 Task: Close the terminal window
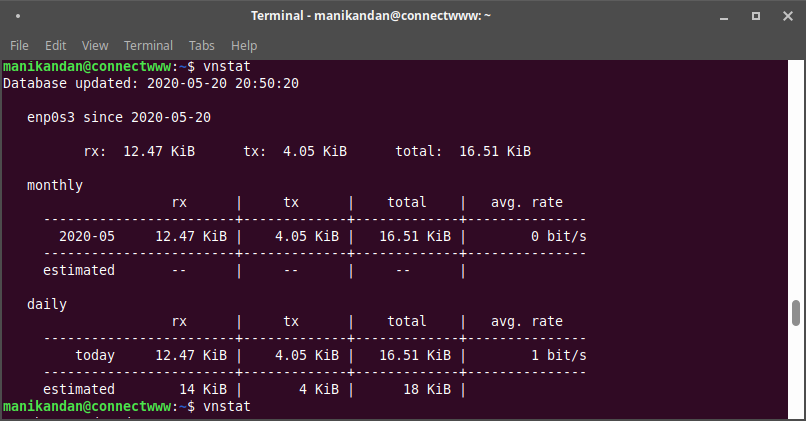pos(787,16)
